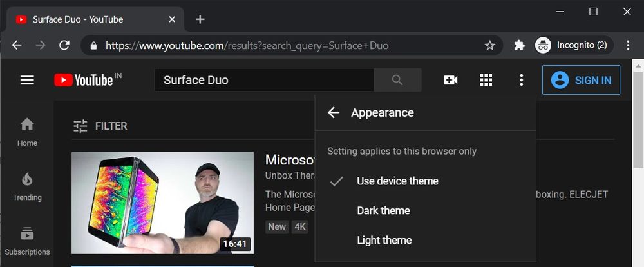
Task: Open the create video camera icon
Action: tap(451, 80)
